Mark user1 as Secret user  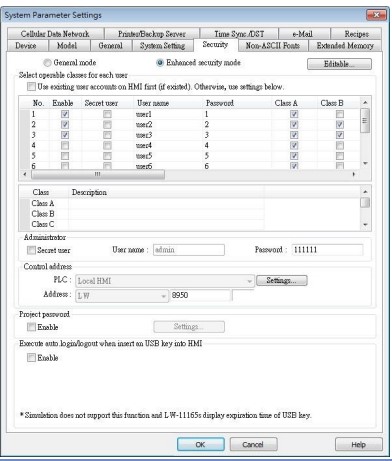click(x=107, y=114)
